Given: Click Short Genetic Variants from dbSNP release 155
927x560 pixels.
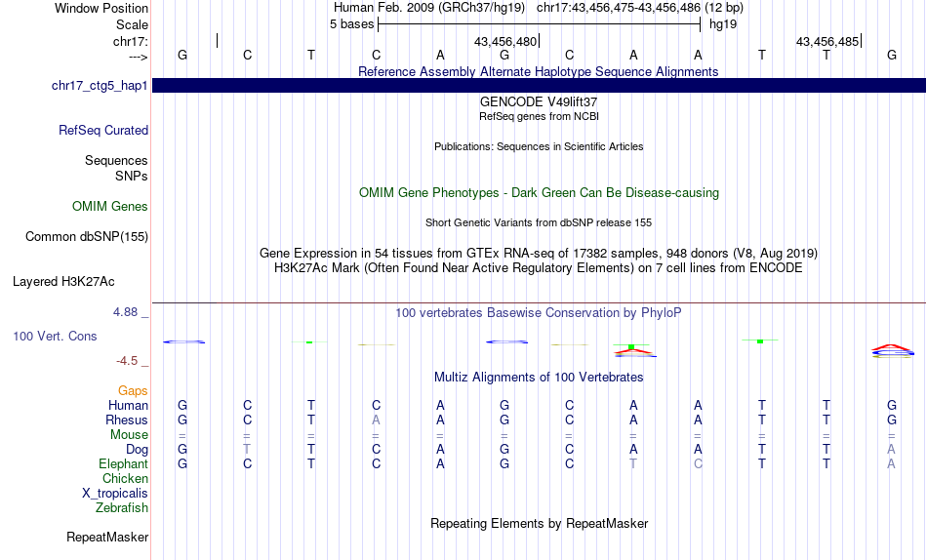Looking at the screenshot, I should point(539,223).
